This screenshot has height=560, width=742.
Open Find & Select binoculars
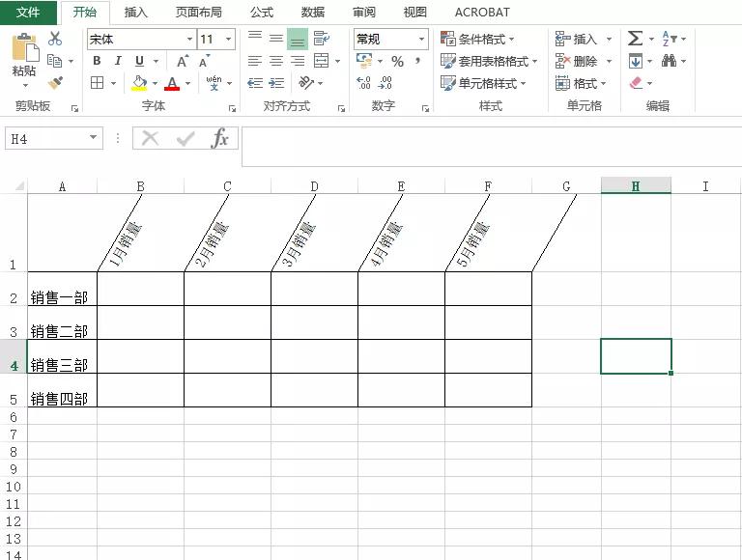point(669,61)
